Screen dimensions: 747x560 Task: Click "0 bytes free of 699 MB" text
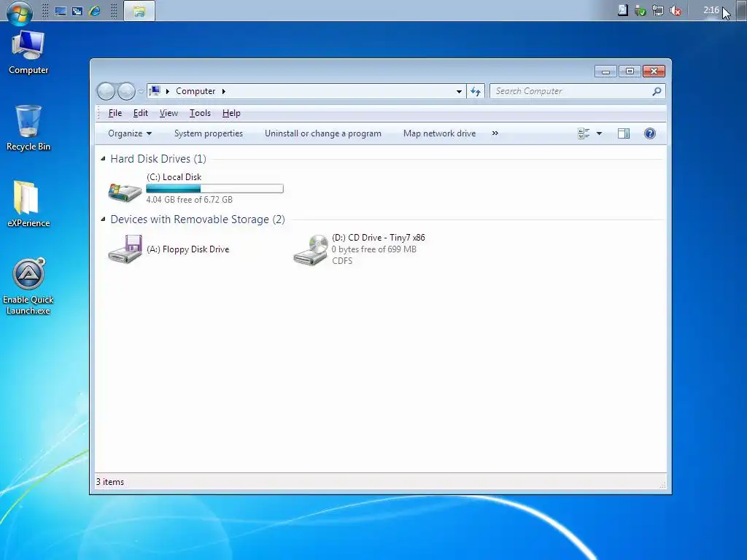tap(374, 249)
